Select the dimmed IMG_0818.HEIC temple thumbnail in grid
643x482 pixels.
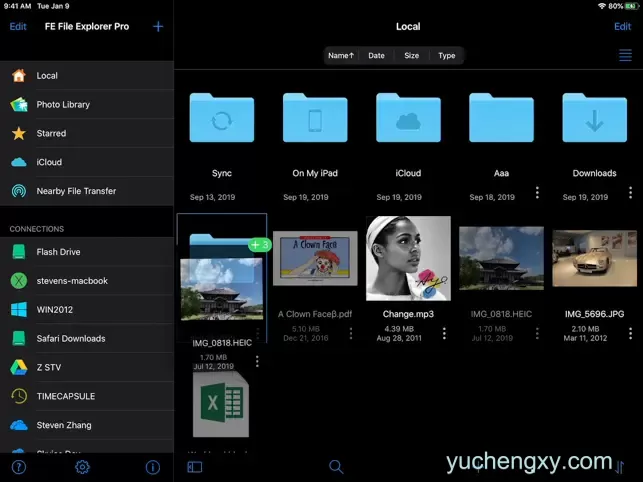click(502, 258)
